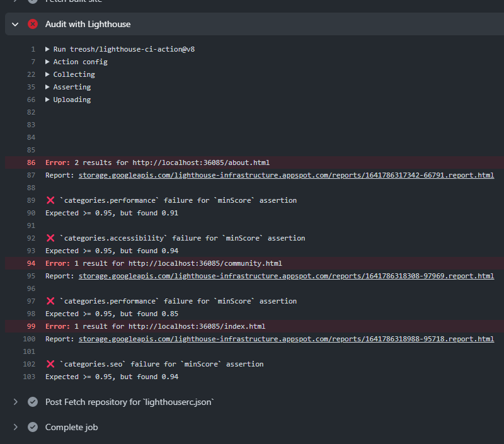Click the success check icon for Complete job
This screenshot has width=504, height=444.
tap(33, 427)
